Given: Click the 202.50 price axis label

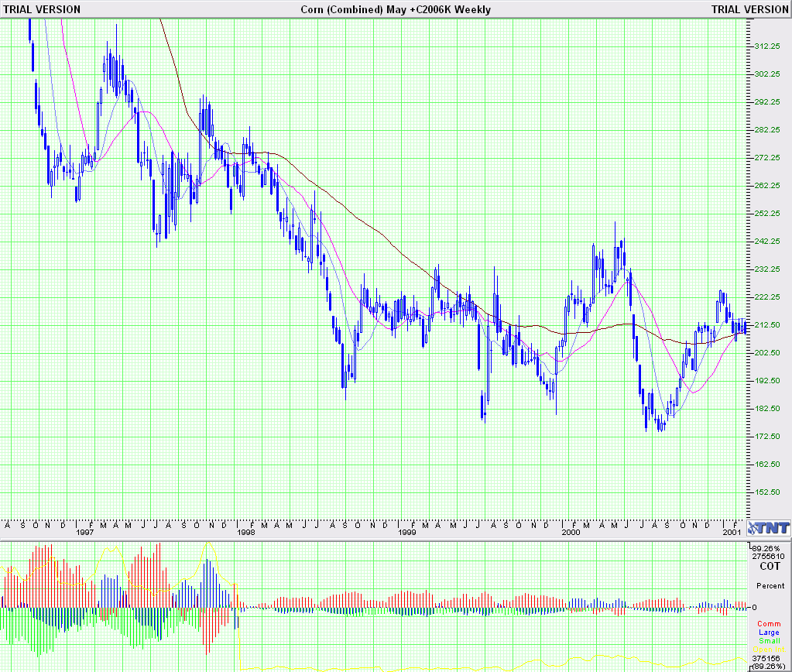Looking at the screenshot, I should point(767,352).
